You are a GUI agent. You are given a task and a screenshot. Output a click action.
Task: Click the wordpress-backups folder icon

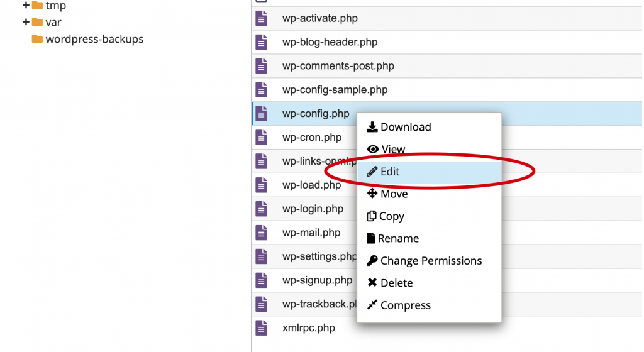coord(37,39)
